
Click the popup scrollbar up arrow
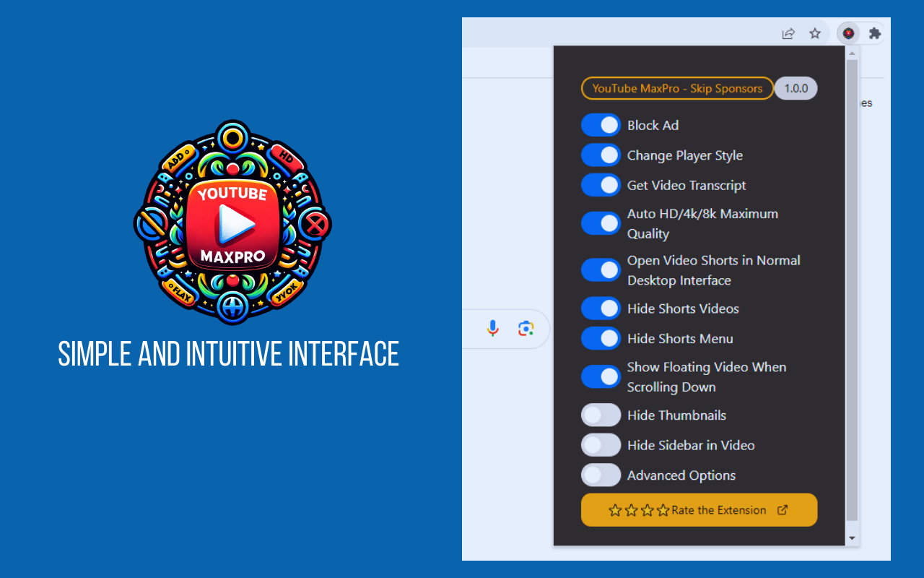(852, 53)
